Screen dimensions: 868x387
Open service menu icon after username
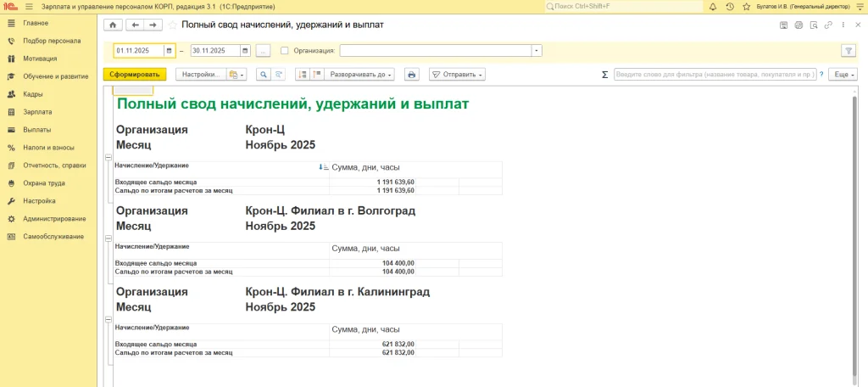click(x=859, y=7)
